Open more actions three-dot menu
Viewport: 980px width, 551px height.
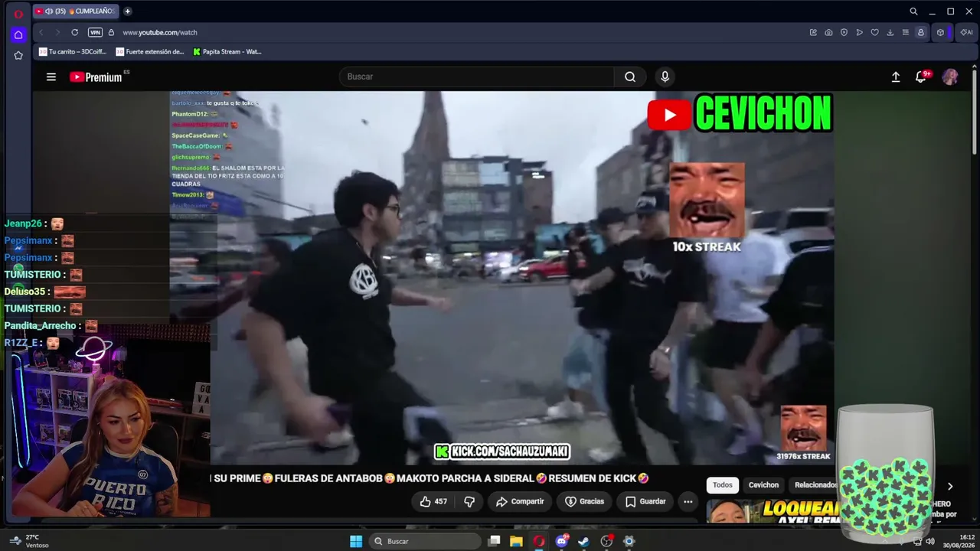tap(688, 501)
